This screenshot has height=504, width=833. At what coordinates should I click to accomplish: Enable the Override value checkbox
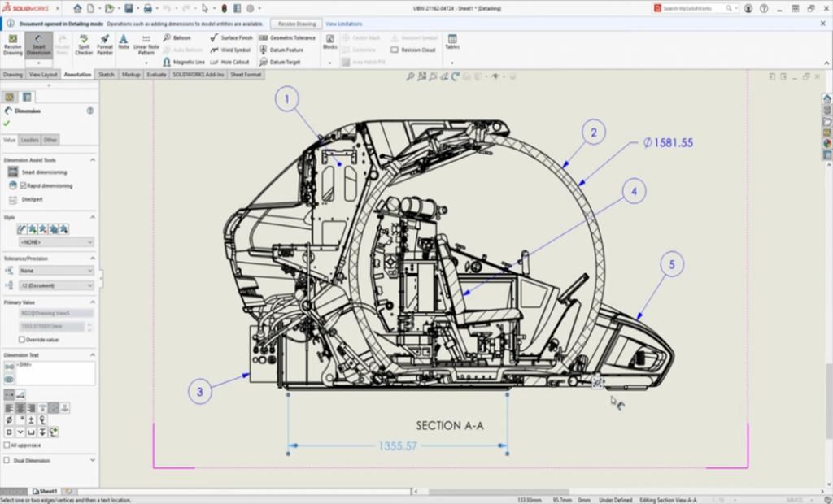coord(22,339)
